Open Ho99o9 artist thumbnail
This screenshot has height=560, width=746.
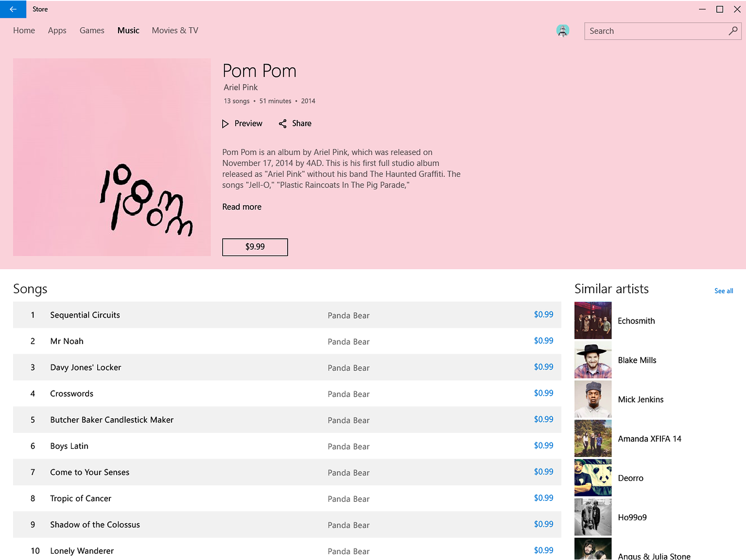(593, 517)
